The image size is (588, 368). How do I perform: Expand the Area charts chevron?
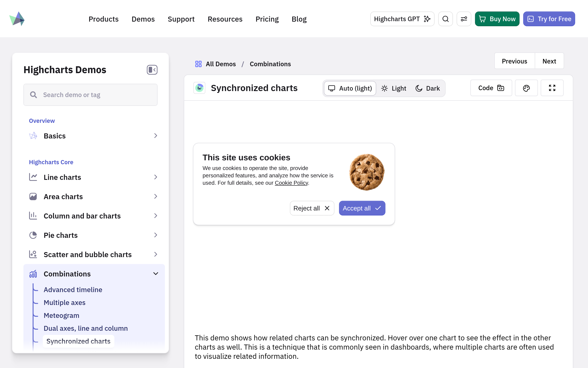coord(156,196)
